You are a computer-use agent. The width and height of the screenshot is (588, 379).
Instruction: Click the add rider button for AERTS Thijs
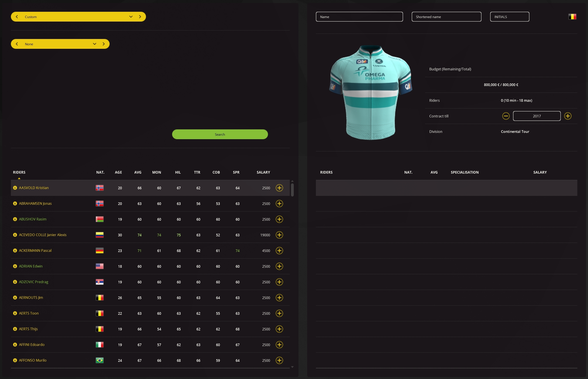(x=279, y=328)
